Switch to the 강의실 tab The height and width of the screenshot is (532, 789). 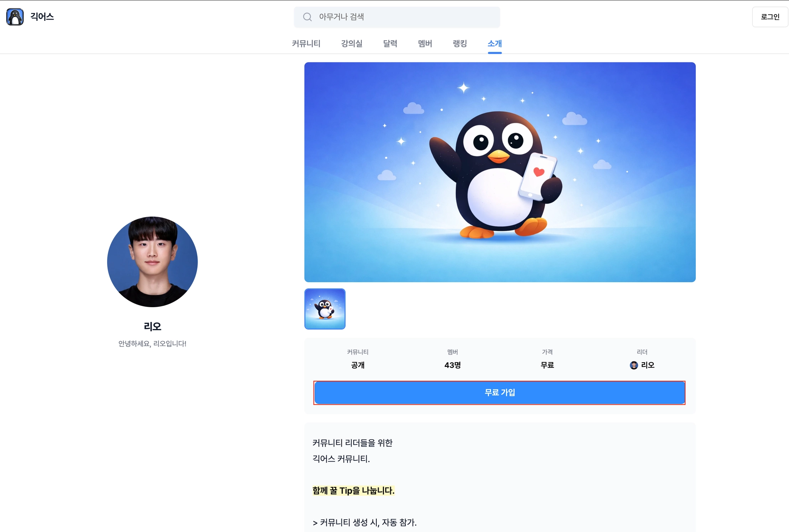coord(351,43)
